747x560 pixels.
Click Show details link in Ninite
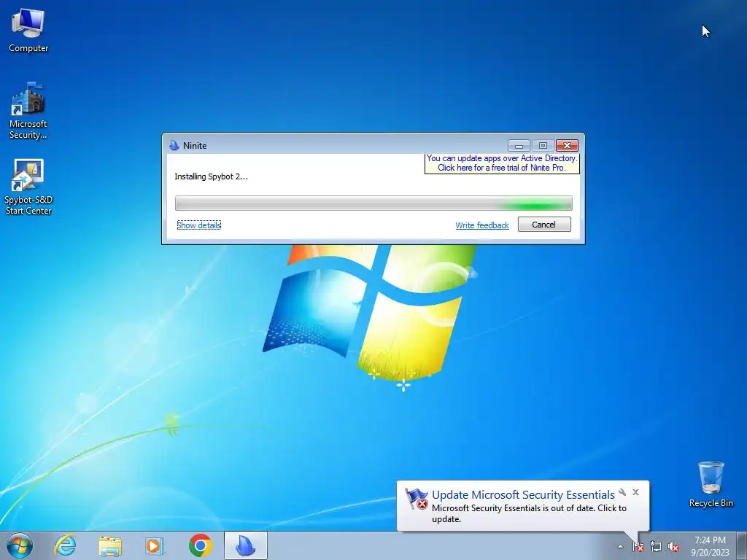(198, 225)
